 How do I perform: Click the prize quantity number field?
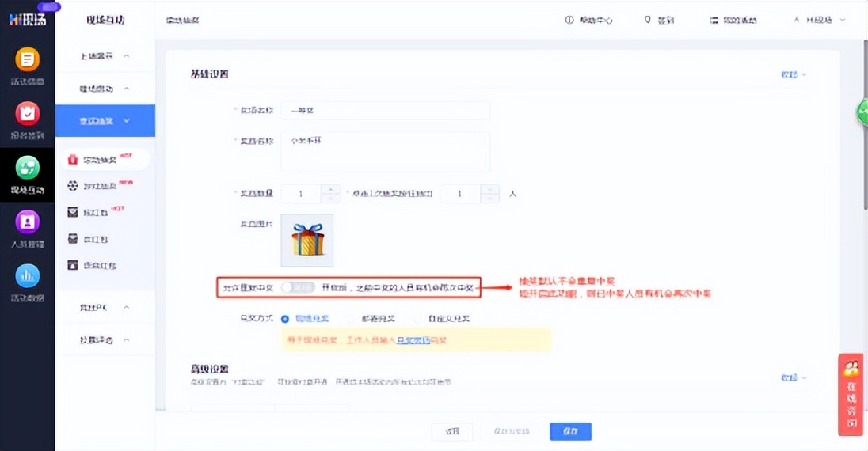tap(301, 194)
